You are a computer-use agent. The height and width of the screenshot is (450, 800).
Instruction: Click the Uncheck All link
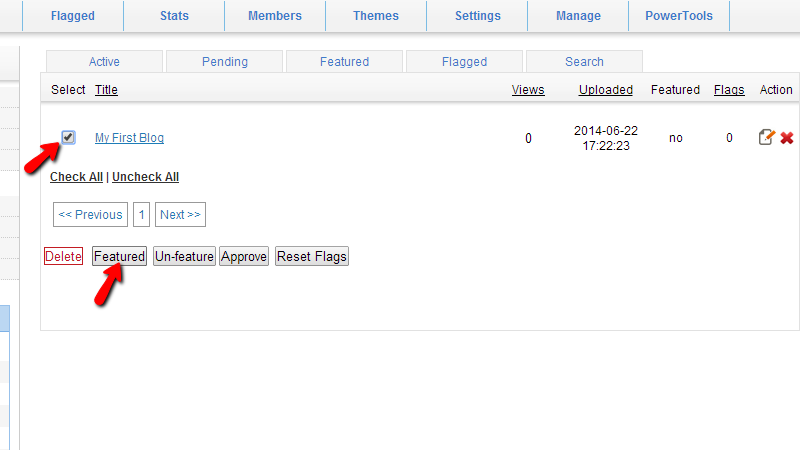pos(145,177)
